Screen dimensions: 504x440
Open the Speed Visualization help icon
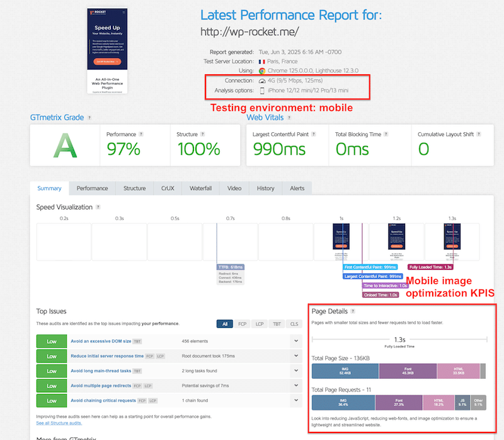pyautogui.click(x=98, y=207)
